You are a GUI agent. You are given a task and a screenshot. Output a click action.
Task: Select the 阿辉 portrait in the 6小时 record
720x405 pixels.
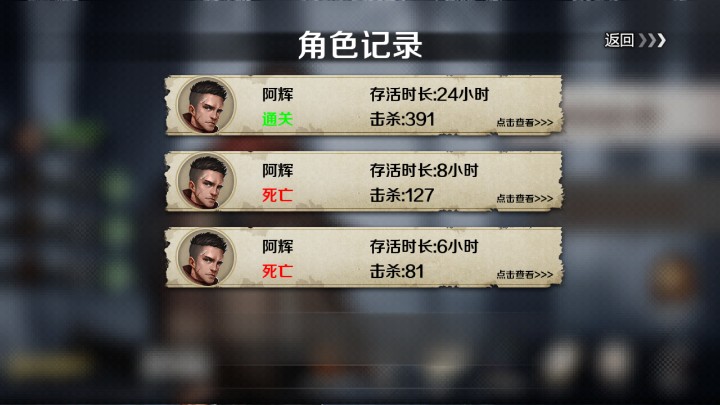(x=206, y=257)
